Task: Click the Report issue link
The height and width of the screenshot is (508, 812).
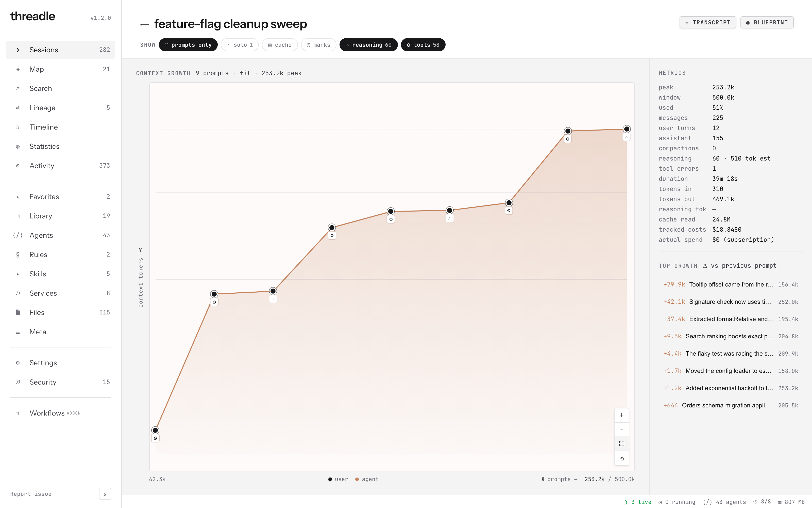Action: (31, 494)
